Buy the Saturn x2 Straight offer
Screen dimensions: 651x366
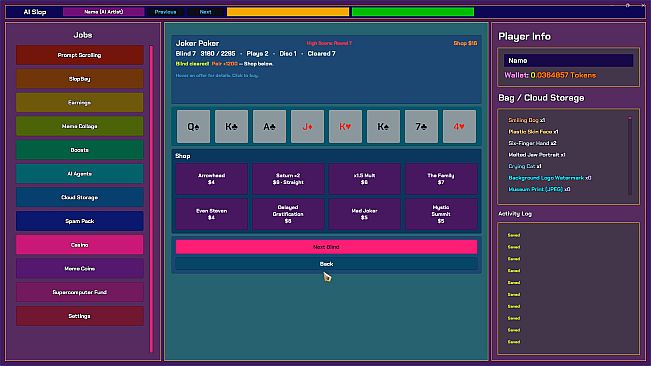(288, 179)
